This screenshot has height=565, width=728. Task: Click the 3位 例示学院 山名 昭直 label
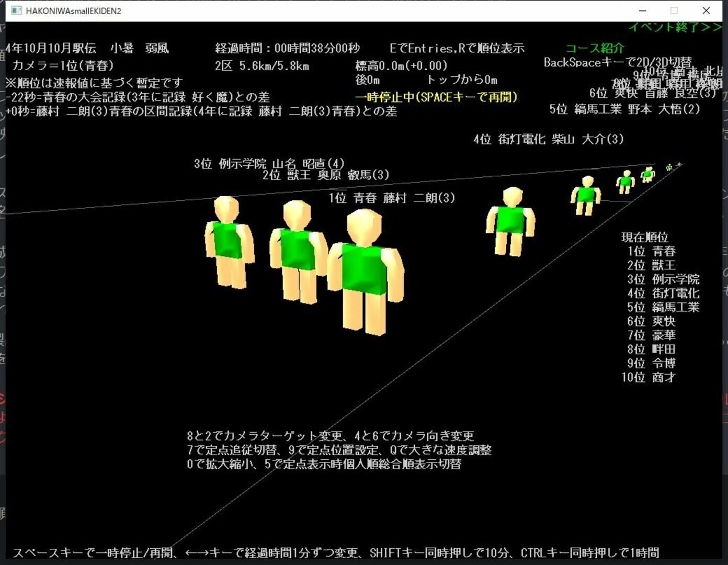click(x=269, y=163)
